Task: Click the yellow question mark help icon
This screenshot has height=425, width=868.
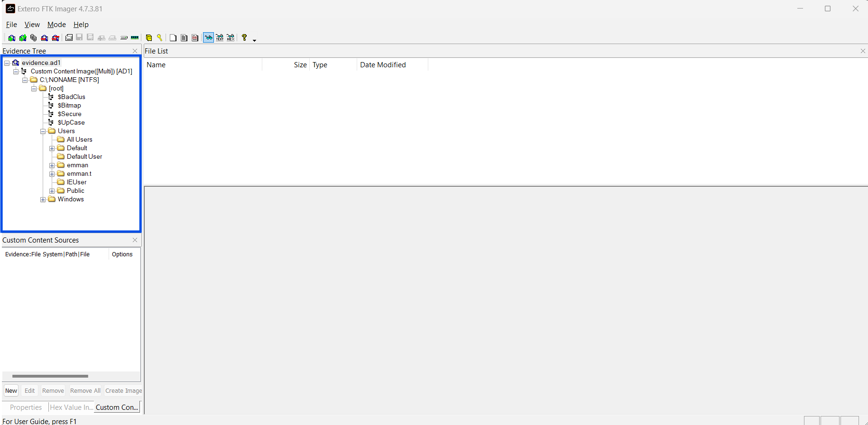Action: pyautogui.click(x=244, y=38)
